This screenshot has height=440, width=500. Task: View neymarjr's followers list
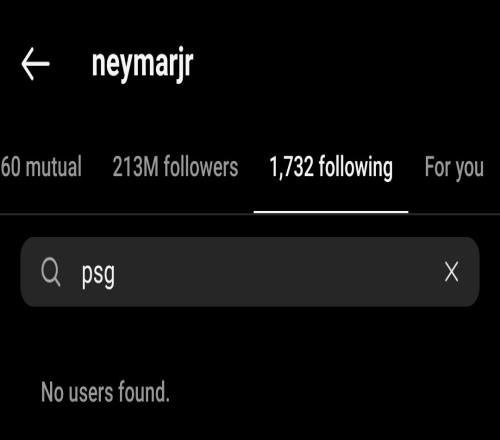click(175, 166)
